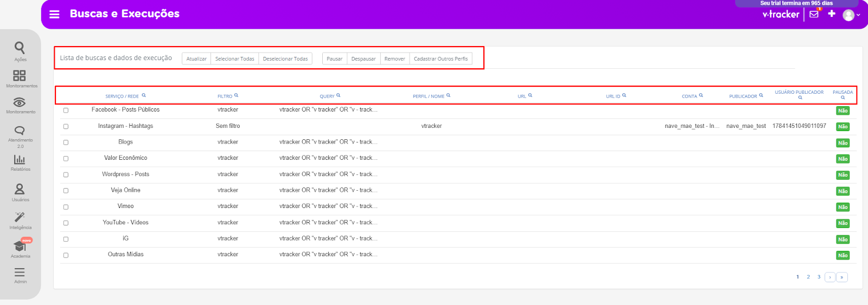Image resolution: width=868 pixels, height=305 pixels.
Task: Open Monitoramentos grid icon in sidebar
Action: (x=20, y=75)
